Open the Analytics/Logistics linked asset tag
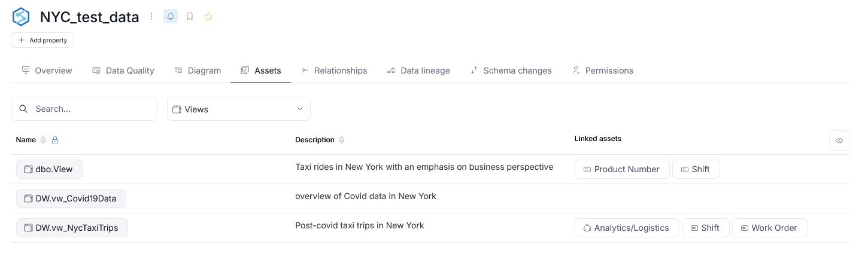Viewport: 868px width, 272px height. pyautogui.click(x=627, y=228)
